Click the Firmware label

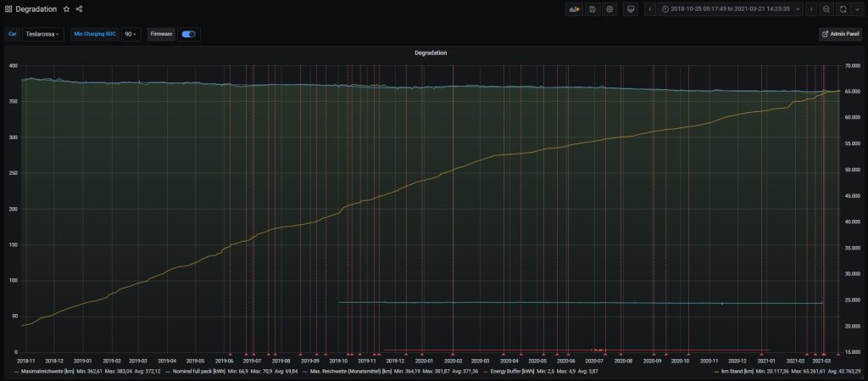[162, 34]
